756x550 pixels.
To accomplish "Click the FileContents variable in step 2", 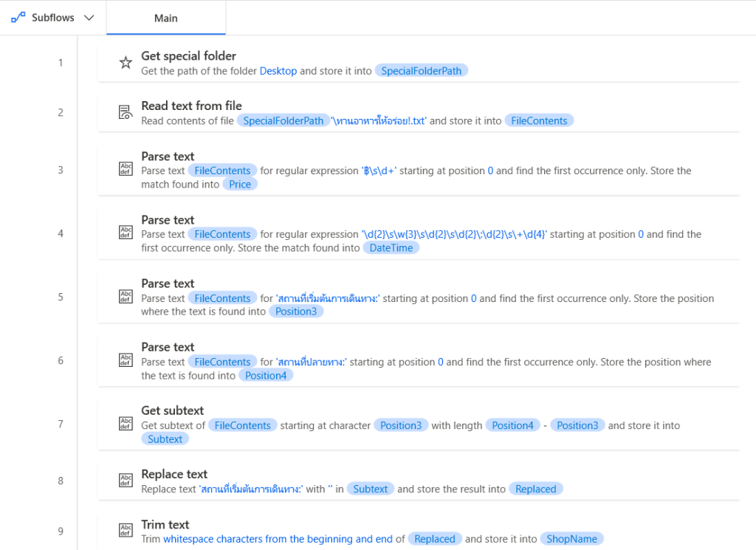I will (x=539, y=121).
